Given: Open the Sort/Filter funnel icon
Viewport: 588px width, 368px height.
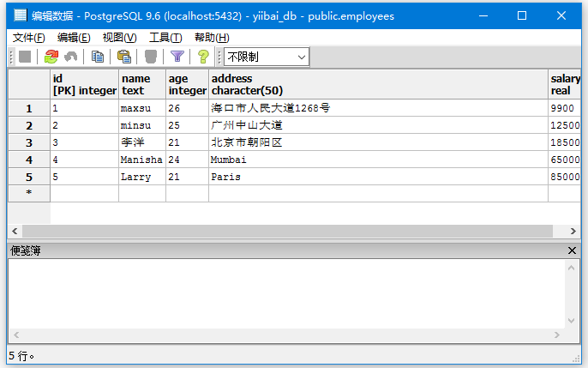Looking at the screenshot, I should (x=177, y=57).
